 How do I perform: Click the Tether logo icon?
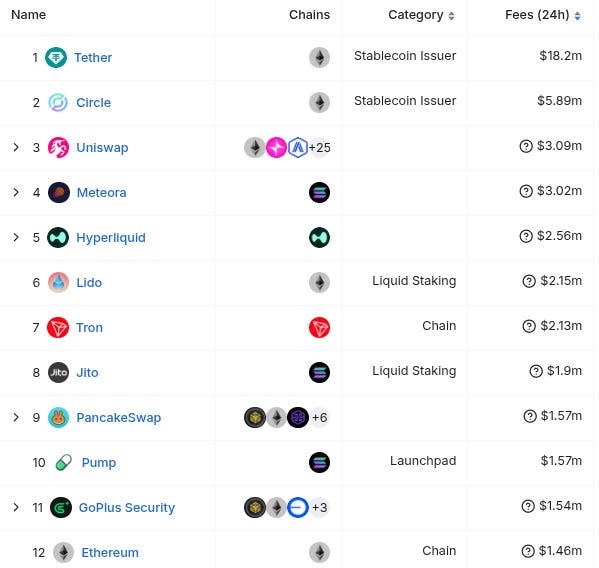56,57
